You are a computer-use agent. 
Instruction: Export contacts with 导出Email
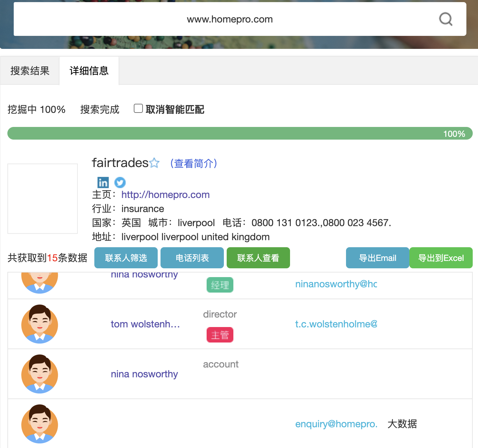378,258
